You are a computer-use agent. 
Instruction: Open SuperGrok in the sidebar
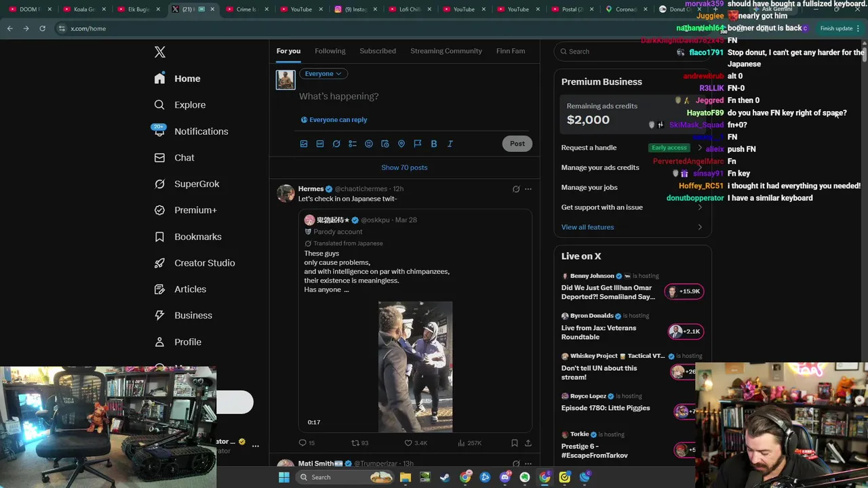[186, 184]
